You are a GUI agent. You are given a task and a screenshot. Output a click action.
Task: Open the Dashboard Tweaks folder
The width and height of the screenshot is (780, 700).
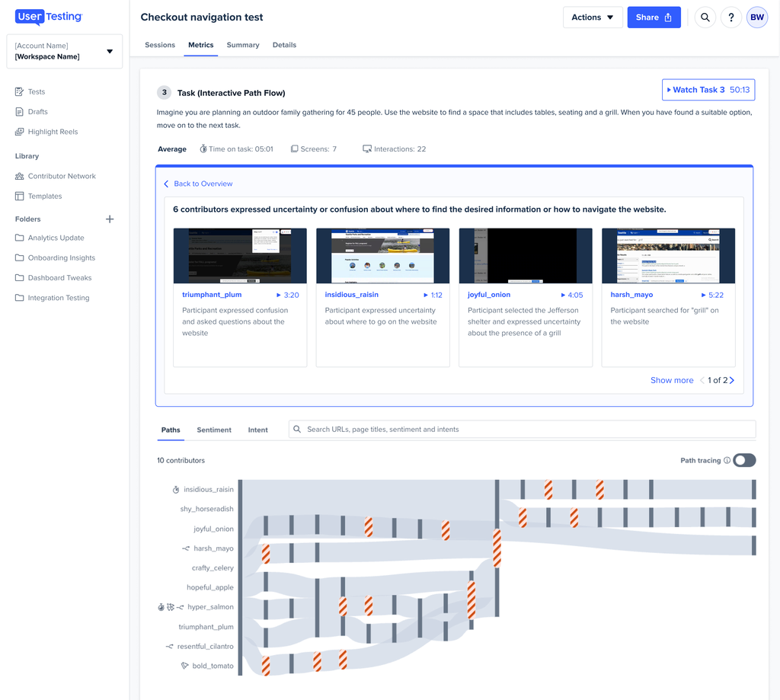59,278
